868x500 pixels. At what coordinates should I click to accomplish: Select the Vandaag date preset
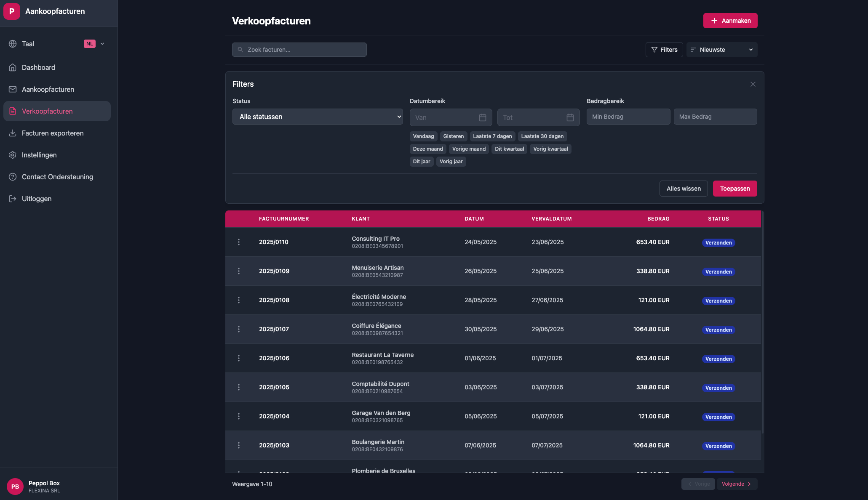(x=423, y=136)
